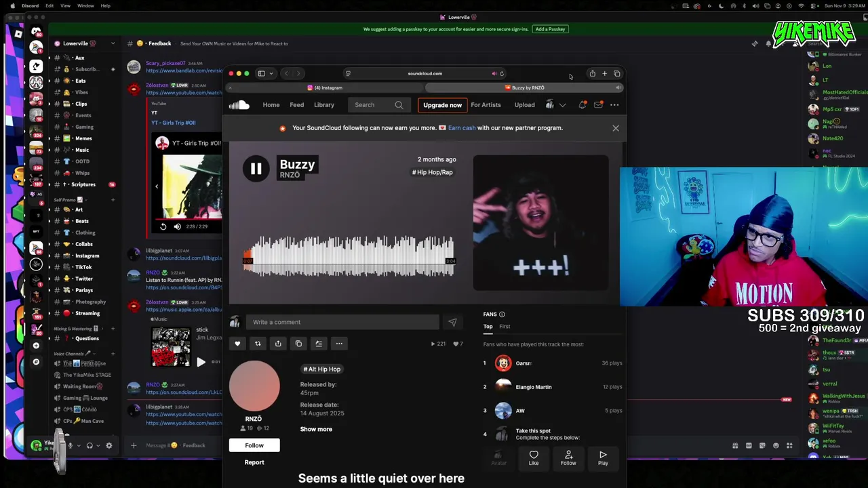Add track to Next up queue
Image resolution: width=868 pixels, height=488 pixels.
coord(319,344)
